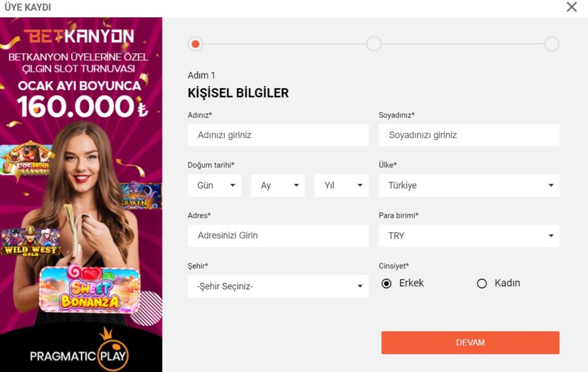Jump to the second step circle
This screenshot has height=372, width=588.
373,44
